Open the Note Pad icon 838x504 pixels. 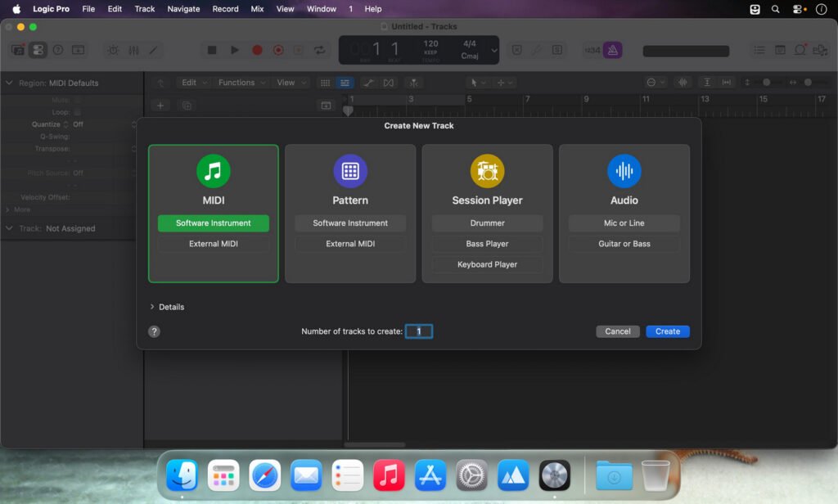tap(780, 50)
